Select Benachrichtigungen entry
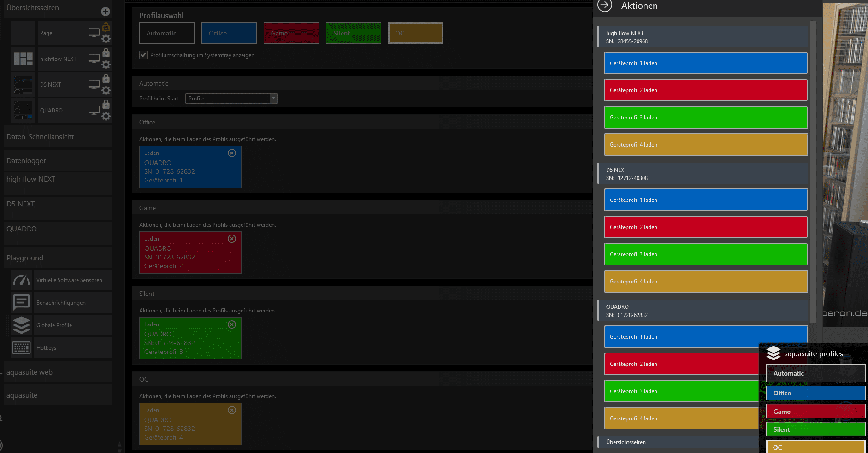868x453 pixels. [73, 303]
